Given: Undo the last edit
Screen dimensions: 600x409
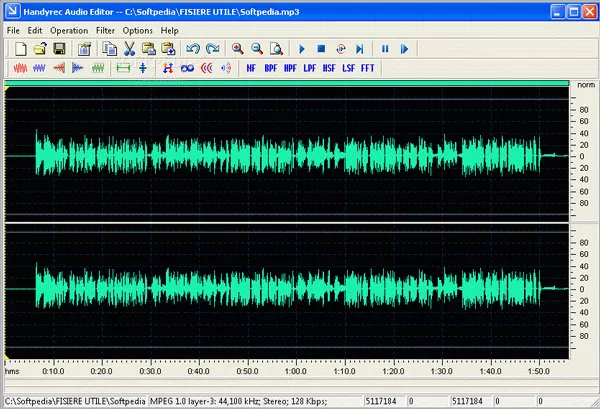Looking at the screenshot, I should point(193,48).
